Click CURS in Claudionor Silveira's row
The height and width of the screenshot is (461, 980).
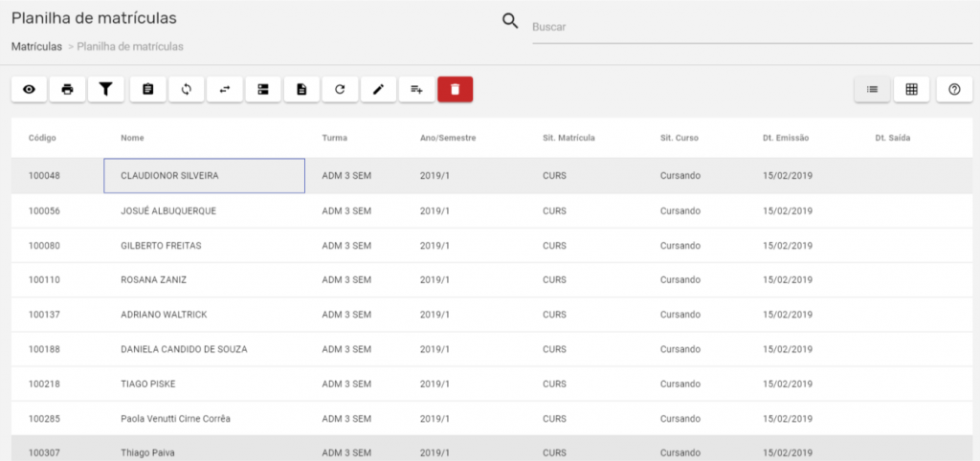pos(554,176)
